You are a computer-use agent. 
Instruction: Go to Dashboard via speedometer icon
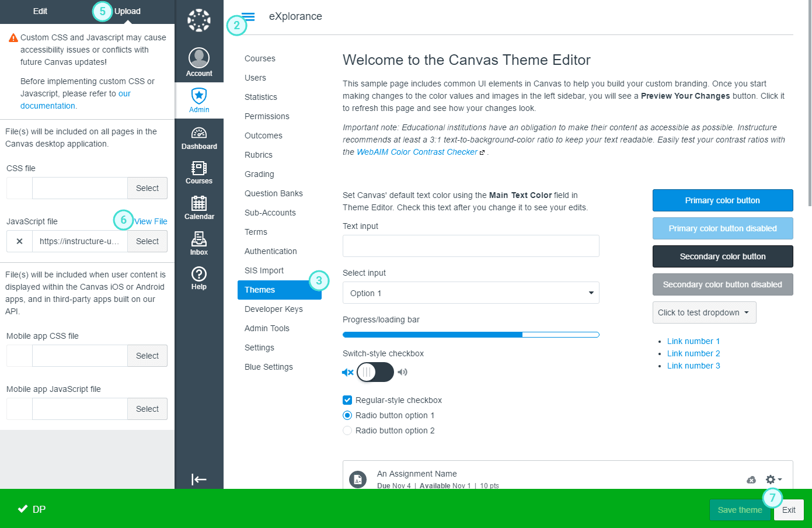199,133
